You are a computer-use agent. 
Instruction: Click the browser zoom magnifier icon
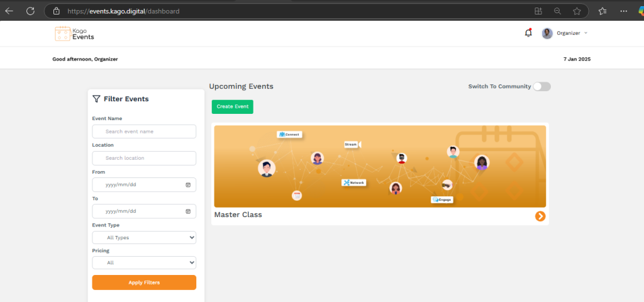pos(557,11)
